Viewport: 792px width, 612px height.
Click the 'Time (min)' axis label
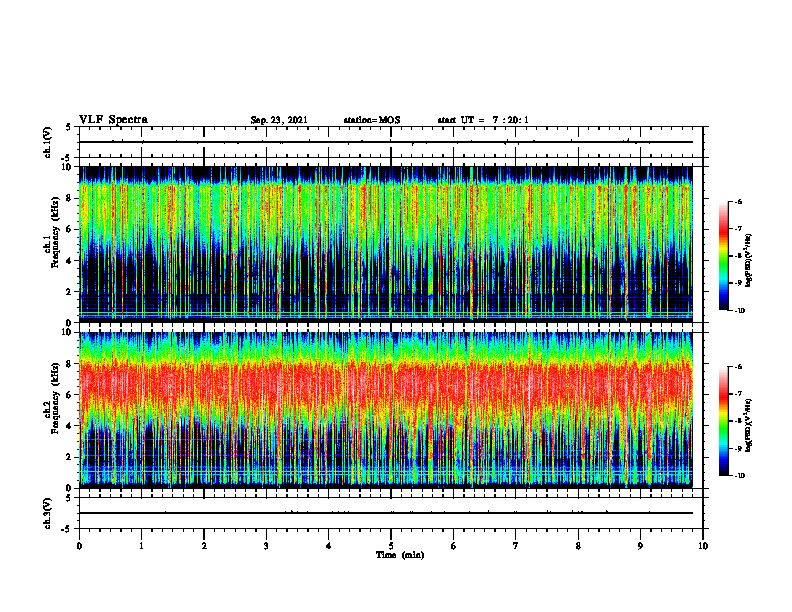(400, 555)
